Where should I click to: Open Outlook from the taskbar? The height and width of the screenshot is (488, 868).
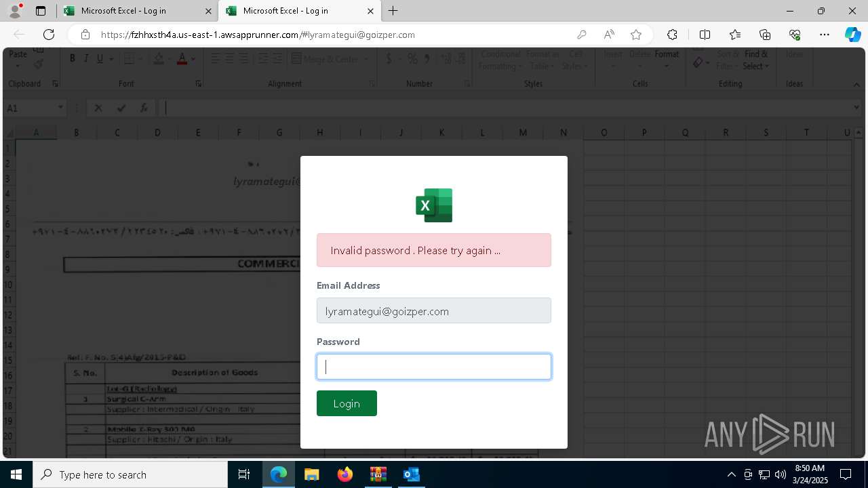click(411, 474)
